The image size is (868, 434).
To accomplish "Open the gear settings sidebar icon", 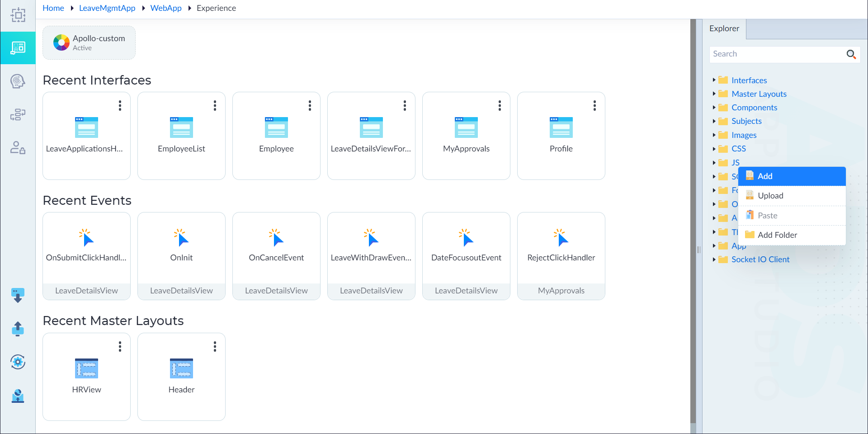I will tap(18, 362).
